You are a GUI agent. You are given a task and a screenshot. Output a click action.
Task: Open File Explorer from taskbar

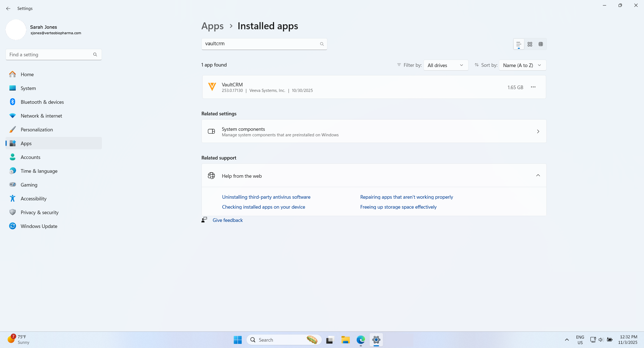pyautogui.click(x=345, y=340)
